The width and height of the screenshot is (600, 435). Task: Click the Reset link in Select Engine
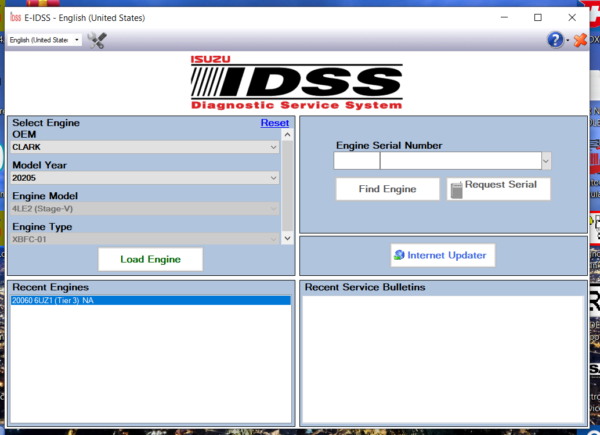point(274,123)
